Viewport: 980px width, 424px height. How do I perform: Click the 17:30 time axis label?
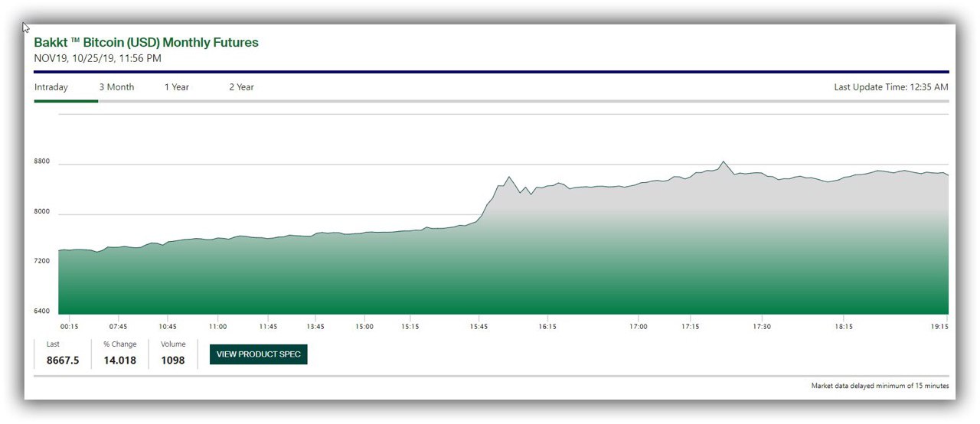[x=761, y=327]
